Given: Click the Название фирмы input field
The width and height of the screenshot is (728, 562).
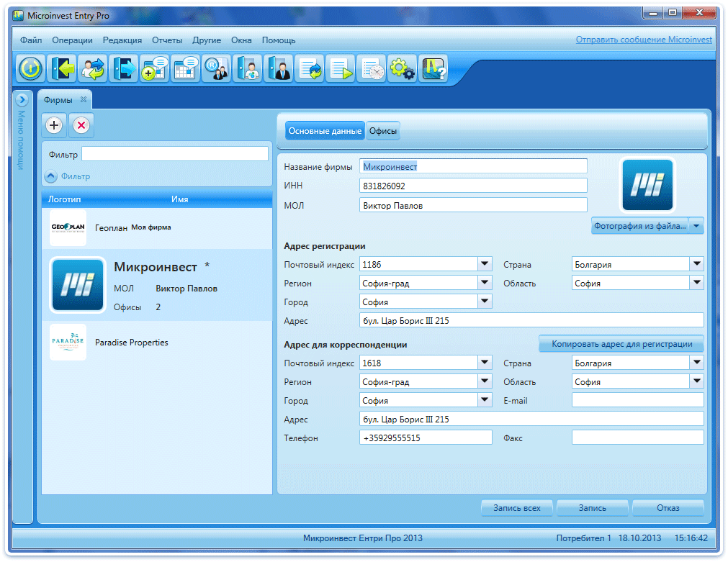Looking at the screenshot, I should pyautogui.click(x=473, y=167).
